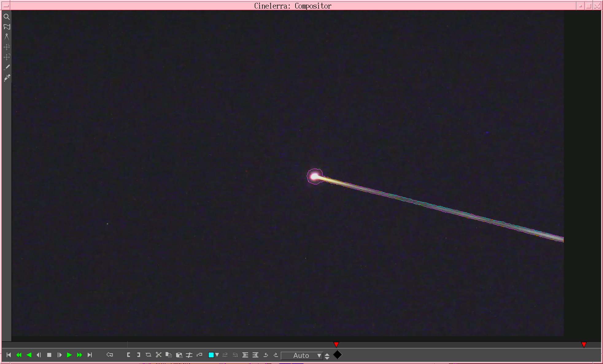Select the ruler compass tool
This screenshot has height=364, width=603.
(x=6, y=37)
